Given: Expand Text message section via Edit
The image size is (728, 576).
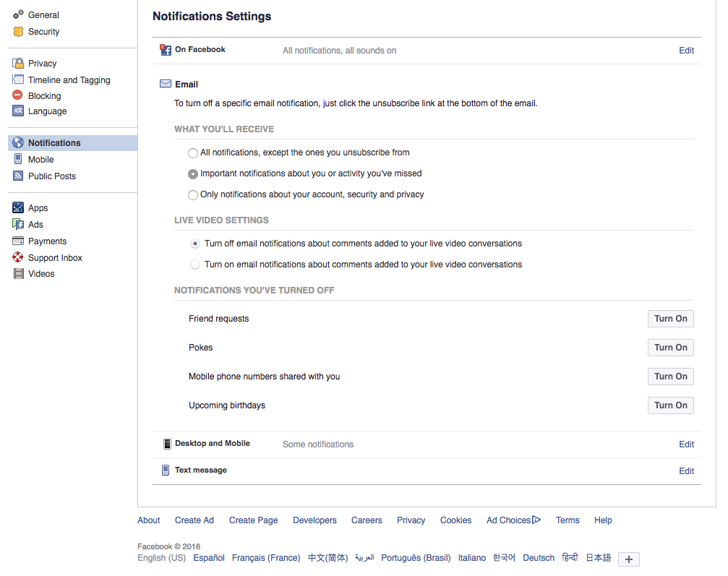Looking at the screenshot, I should click(x=686, y=471).
